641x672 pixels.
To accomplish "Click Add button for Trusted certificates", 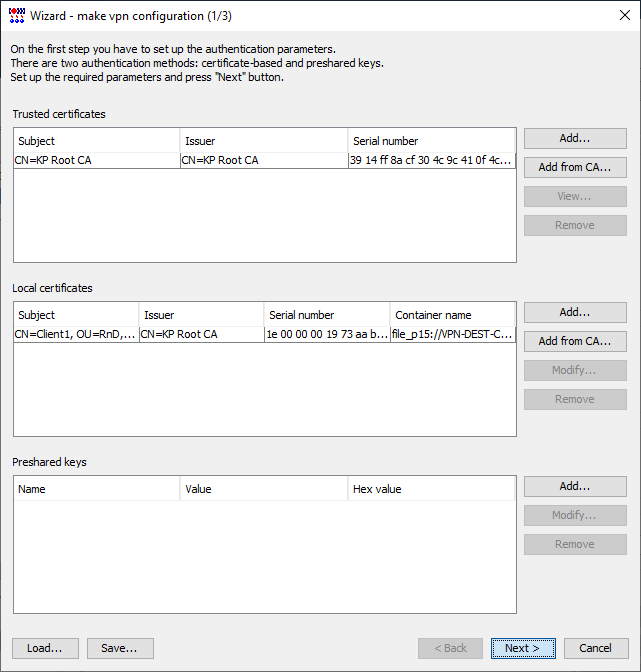I will [x=575, y=138].
